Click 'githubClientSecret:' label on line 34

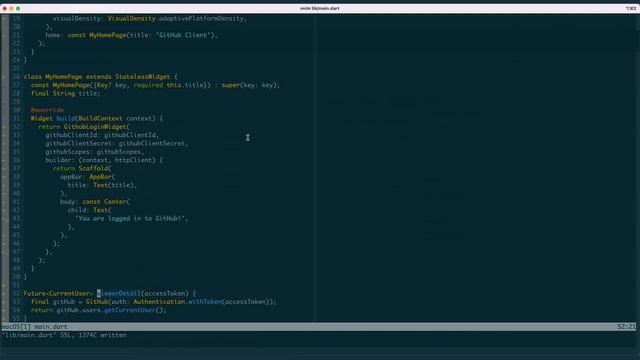click(x=80, y=144)
